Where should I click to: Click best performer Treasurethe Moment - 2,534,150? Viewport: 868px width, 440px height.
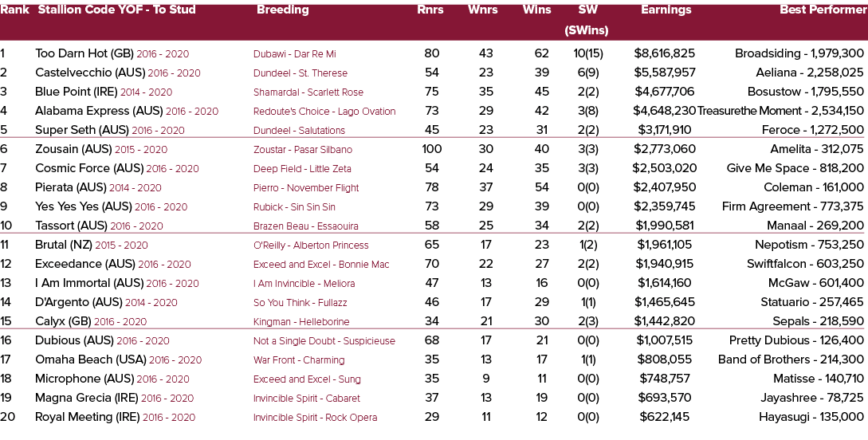[780, 111]
